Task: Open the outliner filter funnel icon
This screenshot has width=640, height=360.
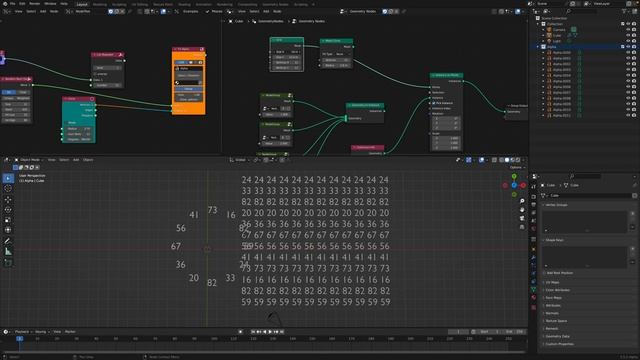Action: [x=625, y=11]
